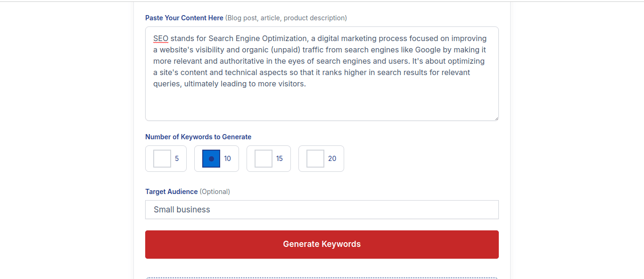Click the textarea resize handle

496,118
